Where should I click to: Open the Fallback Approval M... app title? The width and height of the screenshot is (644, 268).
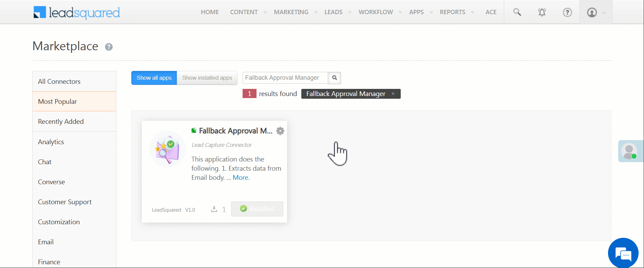pyautogui.click(x=235, y=131)
